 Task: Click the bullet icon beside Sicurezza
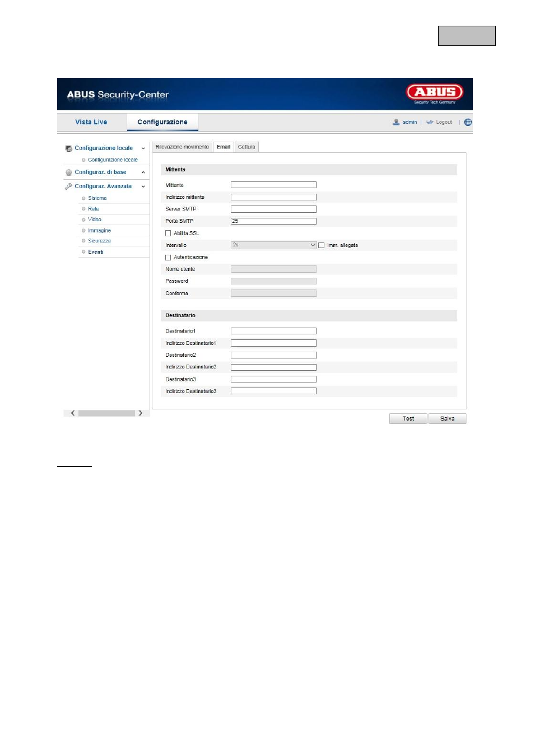(x=83, y=241)
